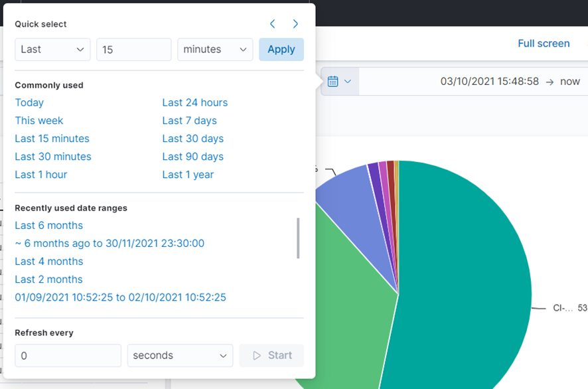
Task: Click the Apply button
Action: click(281, 50)
